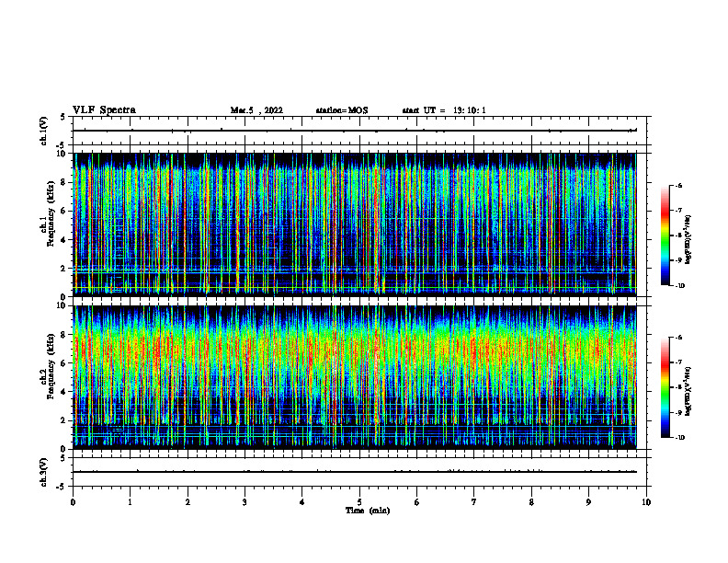Click the 4 minute tick label
728x563 pixels.
pos(302,502)
